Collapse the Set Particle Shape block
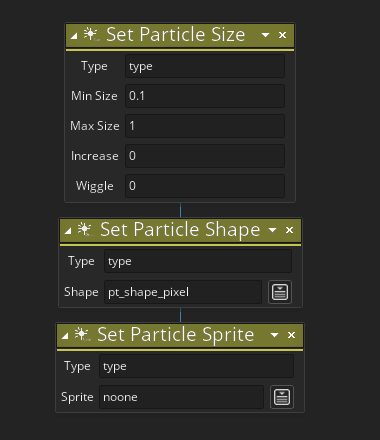380x440 pixels. point(68,231)
